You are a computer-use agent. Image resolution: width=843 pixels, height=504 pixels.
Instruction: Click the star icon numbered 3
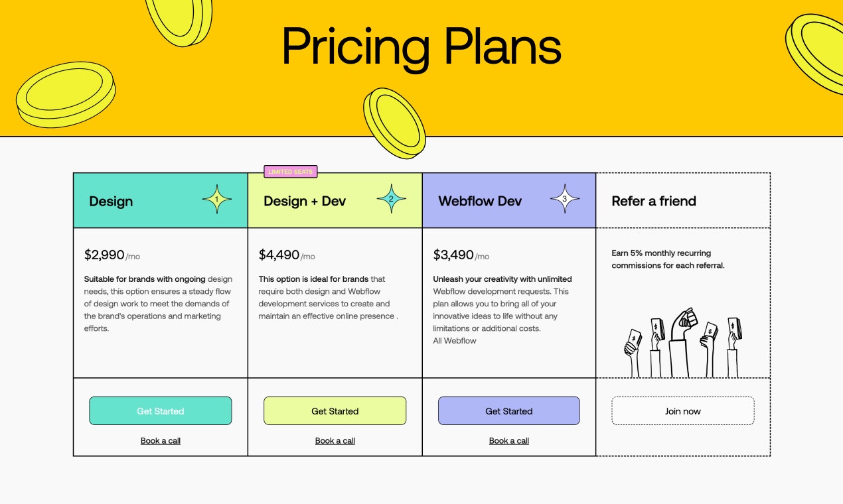(565, 199)
